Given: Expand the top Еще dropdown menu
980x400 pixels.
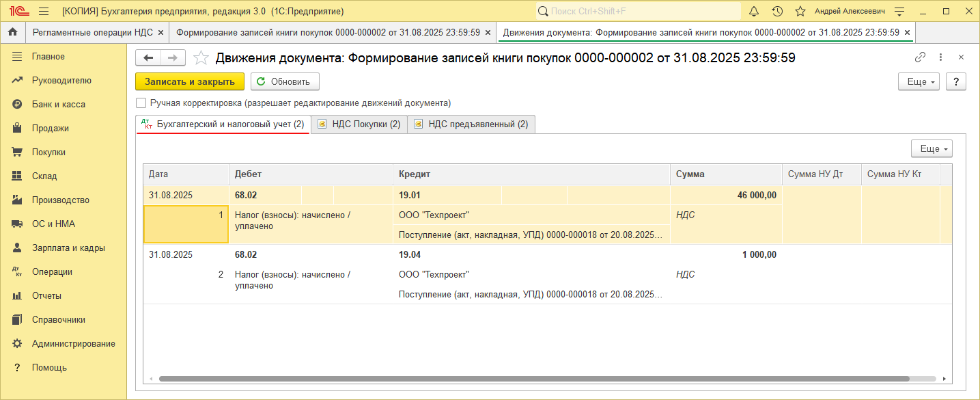Looking at the screenshot, I should pyautogui.click(x=919, y=81).
